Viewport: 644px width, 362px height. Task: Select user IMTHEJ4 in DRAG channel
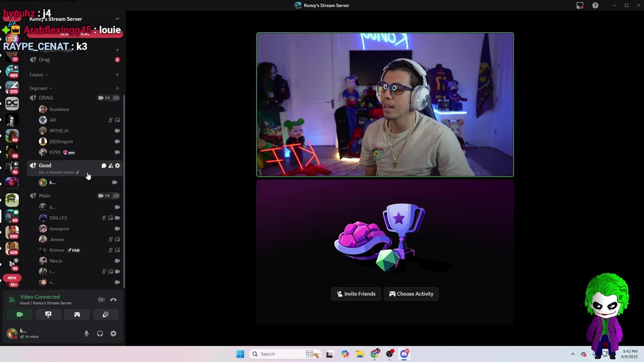coord(79,131)
